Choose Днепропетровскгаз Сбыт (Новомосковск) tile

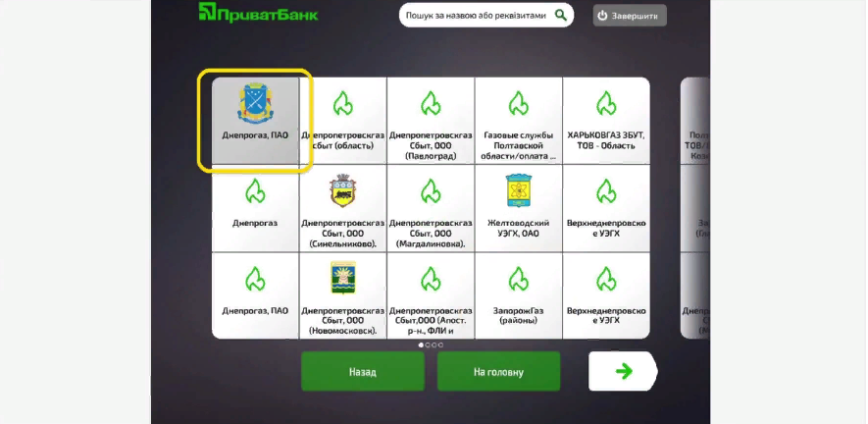(342, 295)
